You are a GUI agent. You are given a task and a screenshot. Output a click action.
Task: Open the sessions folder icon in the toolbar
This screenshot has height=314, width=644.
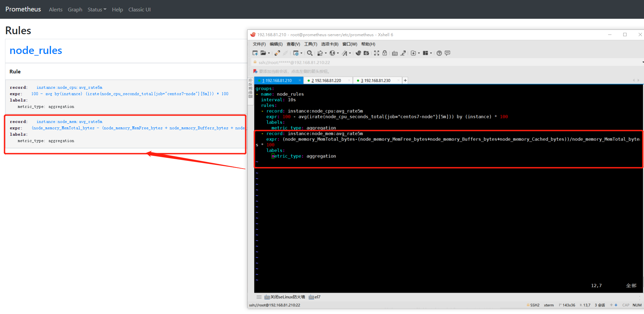click(264, 53)
